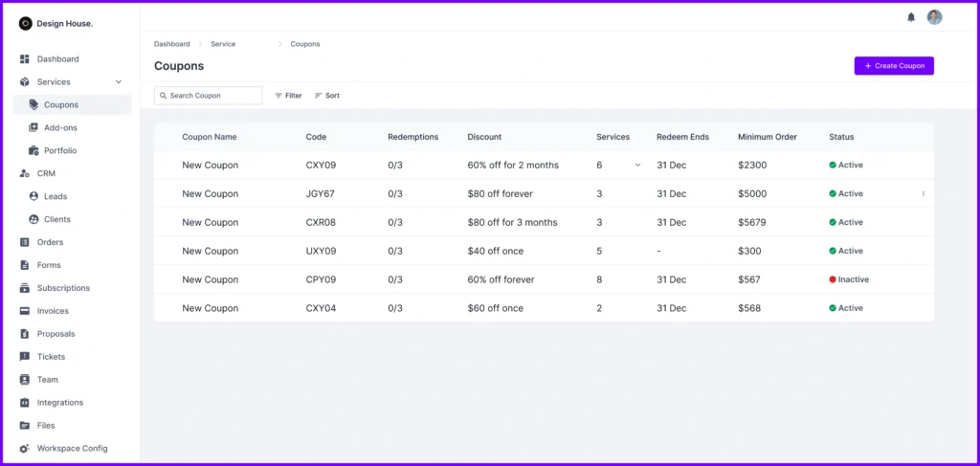This screenshot has height=466, width=980.
Task: Click the Dashboard breadcrumb link
Action: (x=171, y=44)
